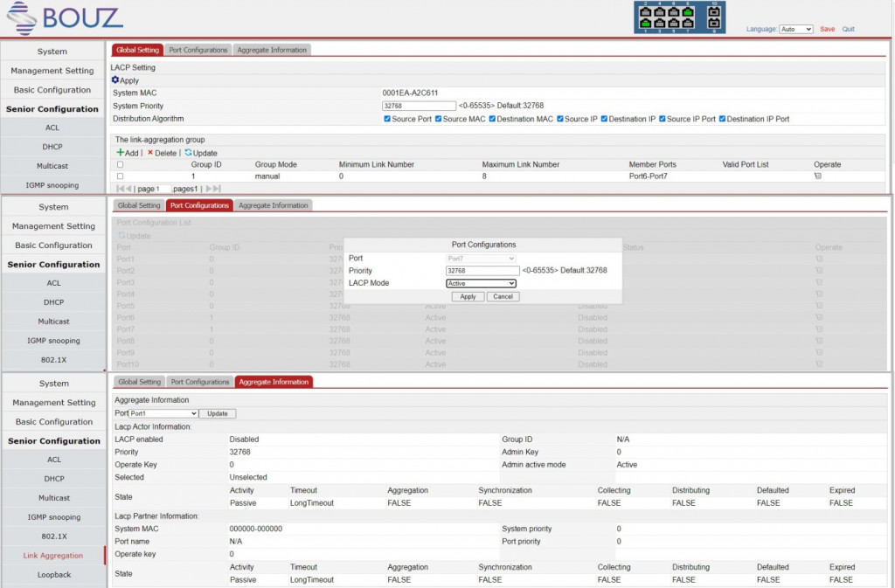Click the gear icon beside LACP Setting Apply
This screenshot has height=588, width=895.
115,80
